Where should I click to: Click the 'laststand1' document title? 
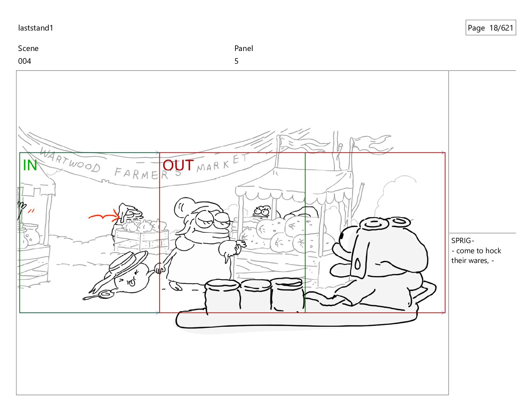36,28
